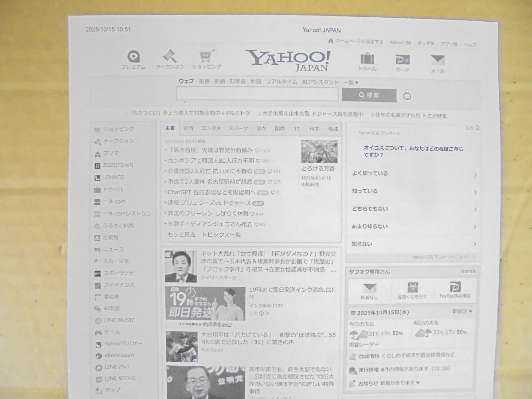
Task: Switch to the スポーツ news tab
Action: pos(239,128)
